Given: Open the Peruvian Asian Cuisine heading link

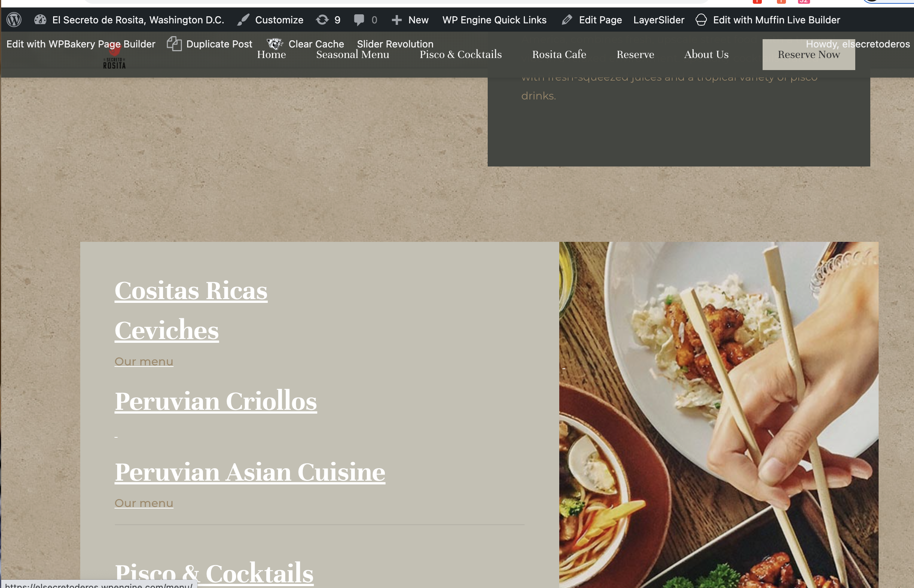Looking at the screenshot, I should pos(250,472).
